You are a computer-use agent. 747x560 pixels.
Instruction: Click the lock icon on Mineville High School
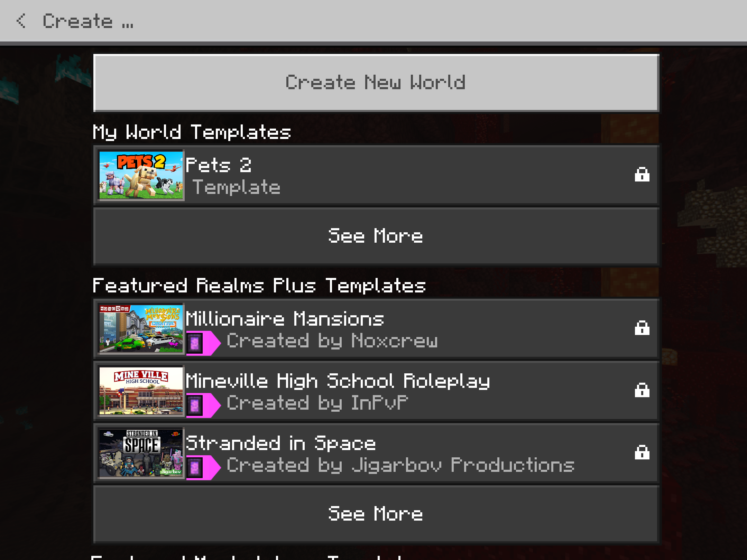tap(642, 390)
